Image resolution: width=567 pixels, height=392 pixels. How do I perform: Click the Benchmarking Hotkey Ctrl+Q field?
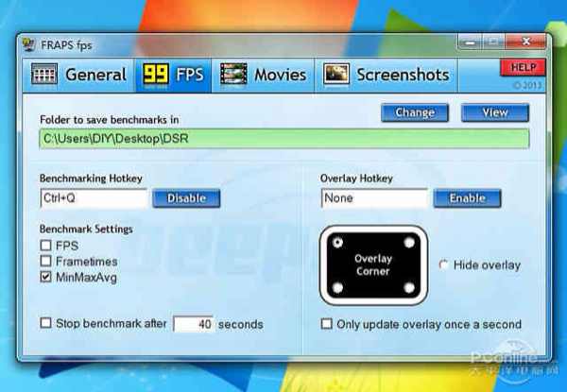click(94, 198)
